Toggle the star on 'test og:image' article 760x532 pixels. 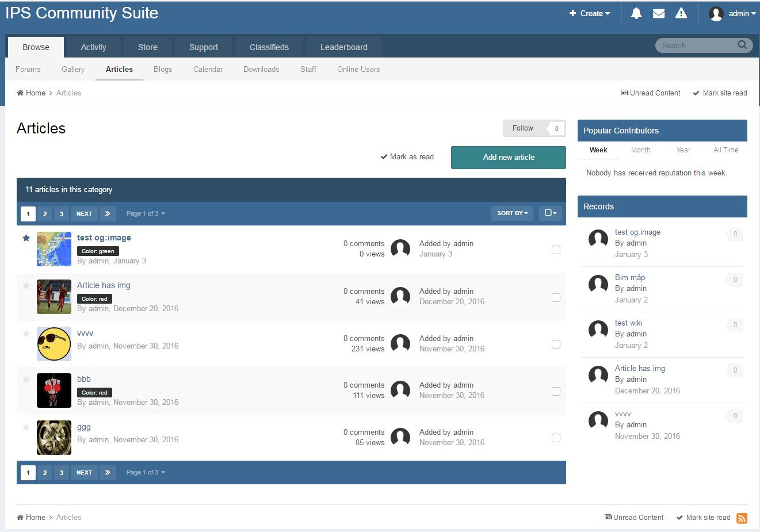tap(26, 238)
